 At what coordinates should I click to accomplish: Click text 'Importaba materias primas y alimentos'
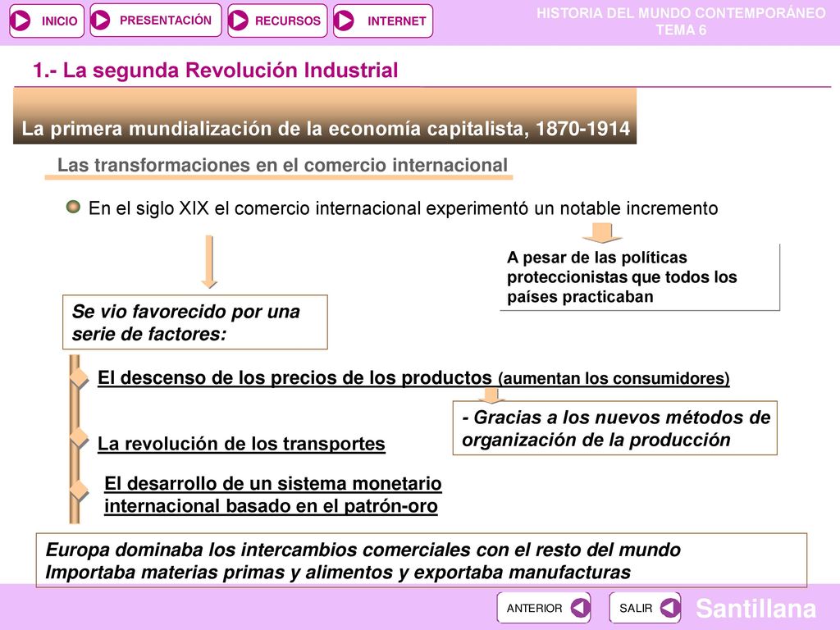point(338,572)
